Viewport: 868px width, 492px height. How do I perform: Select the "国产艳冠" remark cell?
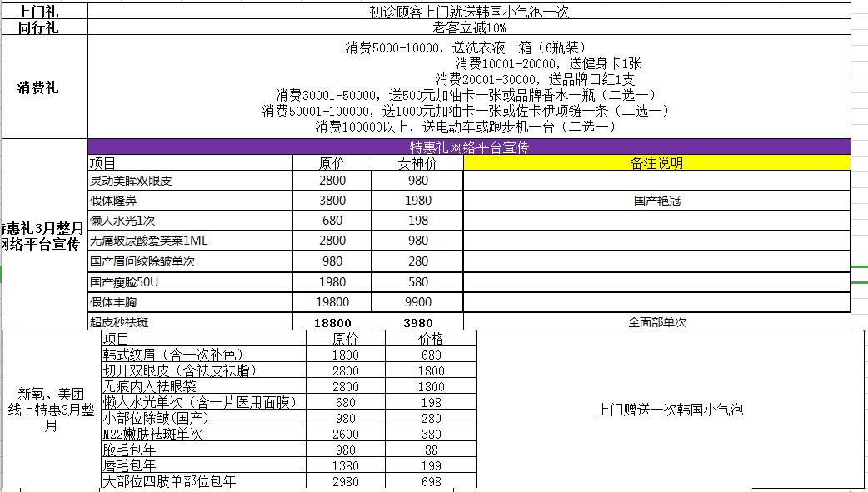656,201
